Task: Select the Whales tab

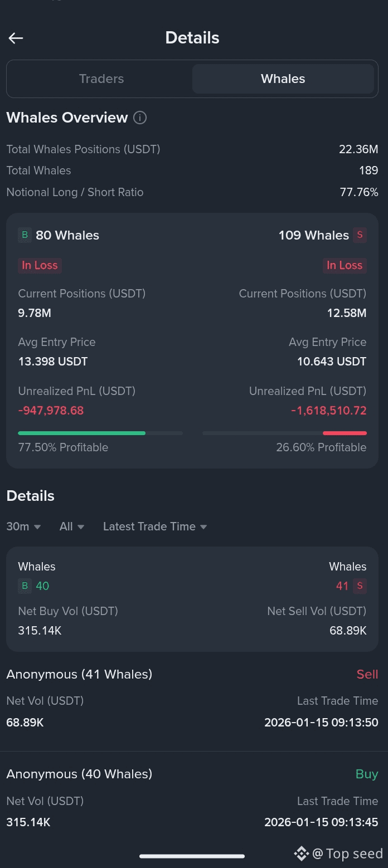Action: pyautogui.click(x=283, y=79)
